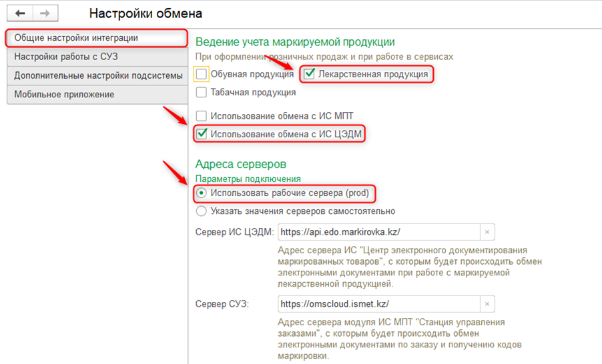Open Дополнительные настройки подсистемы tab

[x=95, y=76]
